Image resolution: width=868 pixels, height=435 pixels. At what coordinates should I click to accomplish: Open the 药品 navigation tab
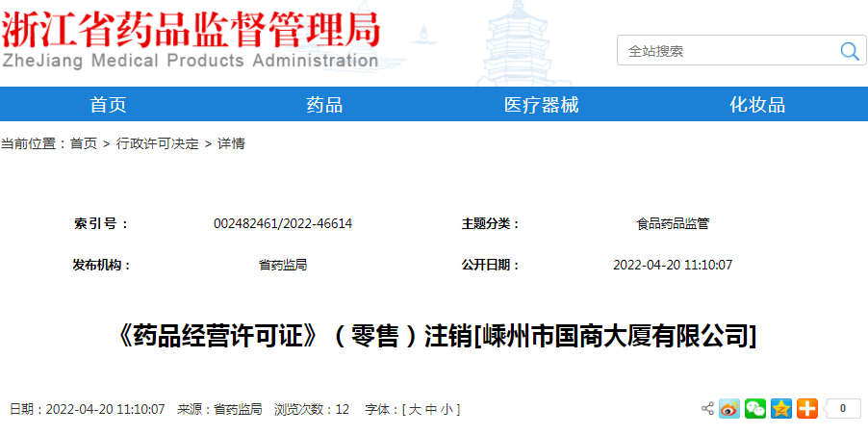click(x=325, y=105)
